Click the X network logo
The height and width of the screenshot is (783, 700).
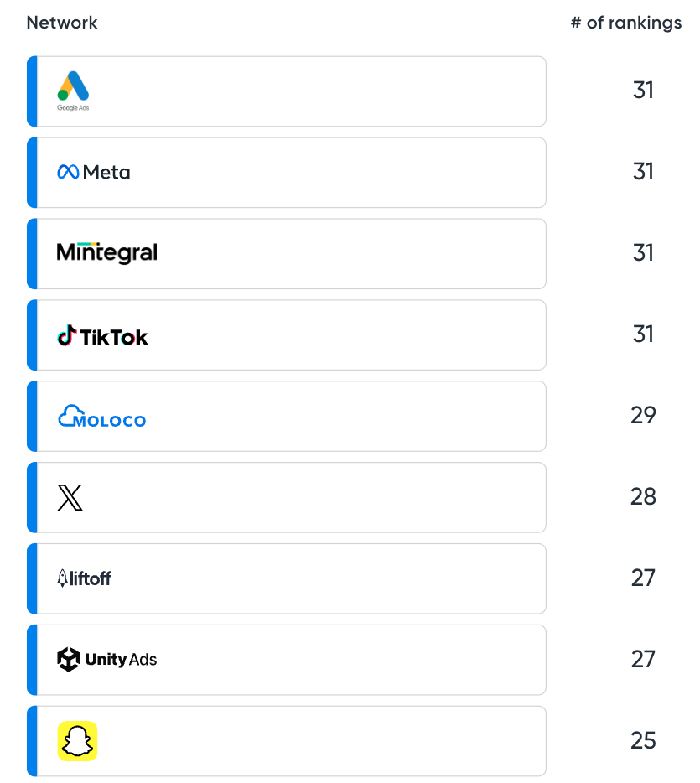pyautogui.click(x=70, y=497)
